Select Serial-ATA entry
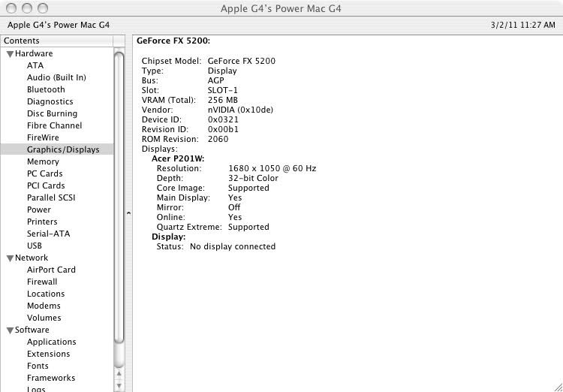 click(49, 234)
